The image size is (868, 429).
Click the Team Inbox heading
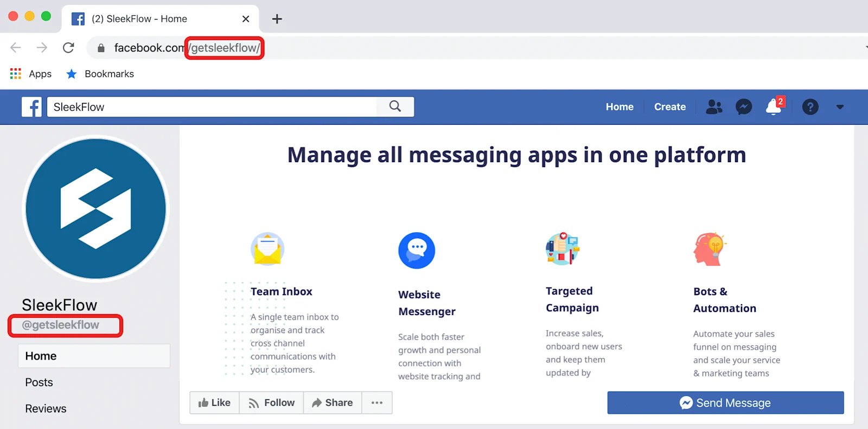pyautogui.click(x=282, y=291)
